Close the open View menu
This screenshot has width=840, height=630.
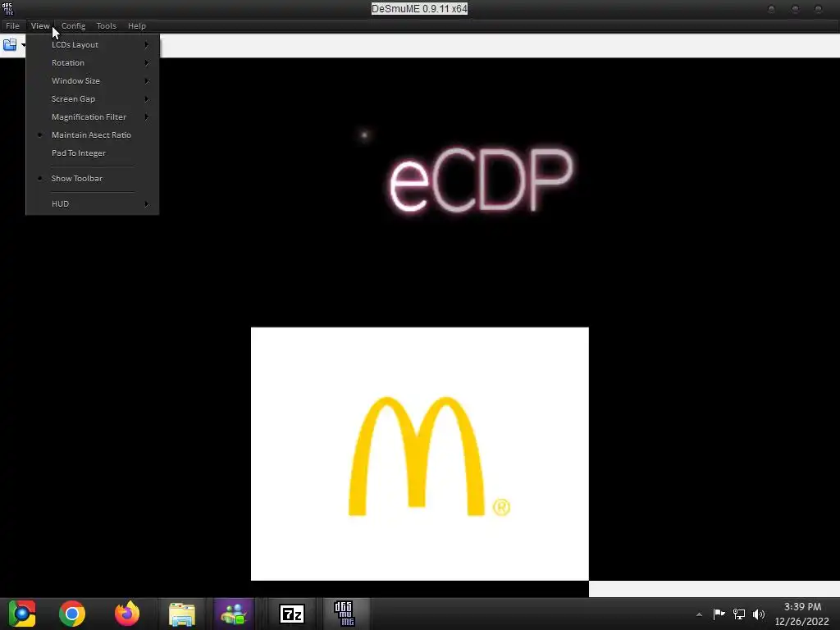click(40, 25)
